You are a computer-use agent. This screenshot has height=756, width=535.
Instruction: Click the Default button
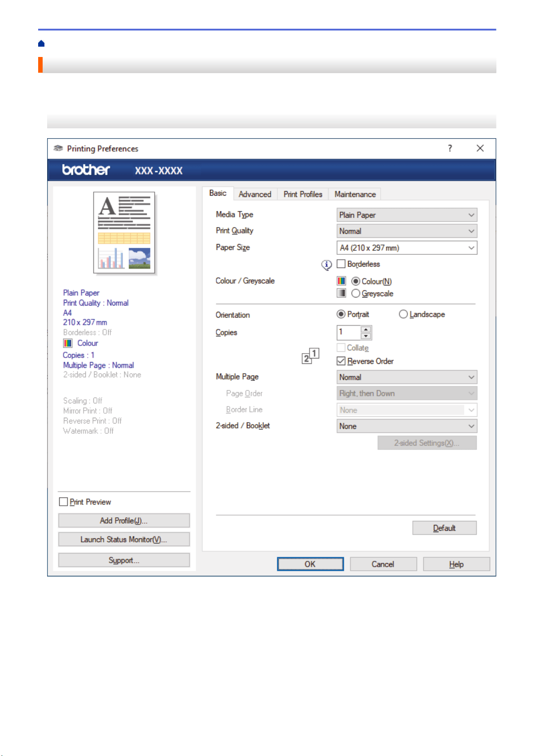[x=444, y=528]
